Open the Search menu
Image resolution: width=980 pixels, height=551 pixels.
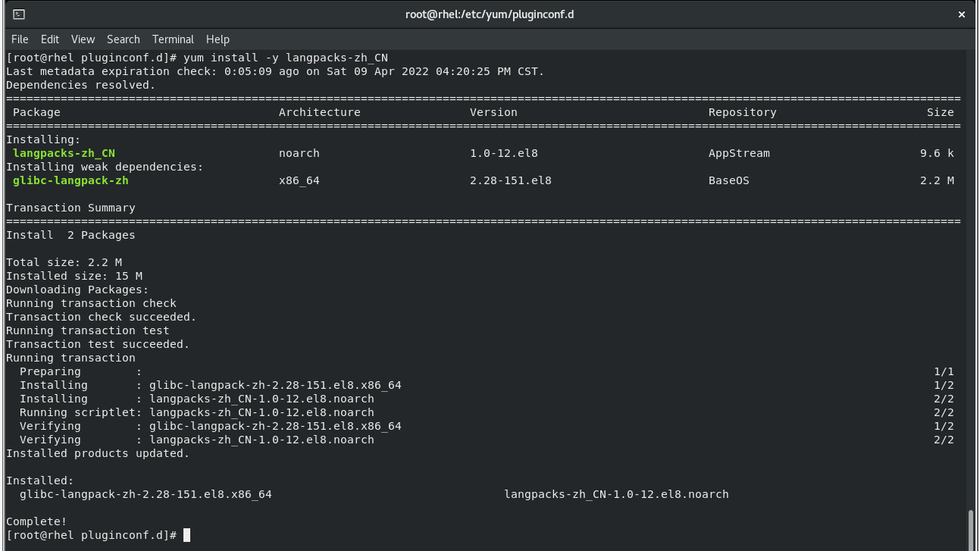pyautogui.click(x=123, y=39)
